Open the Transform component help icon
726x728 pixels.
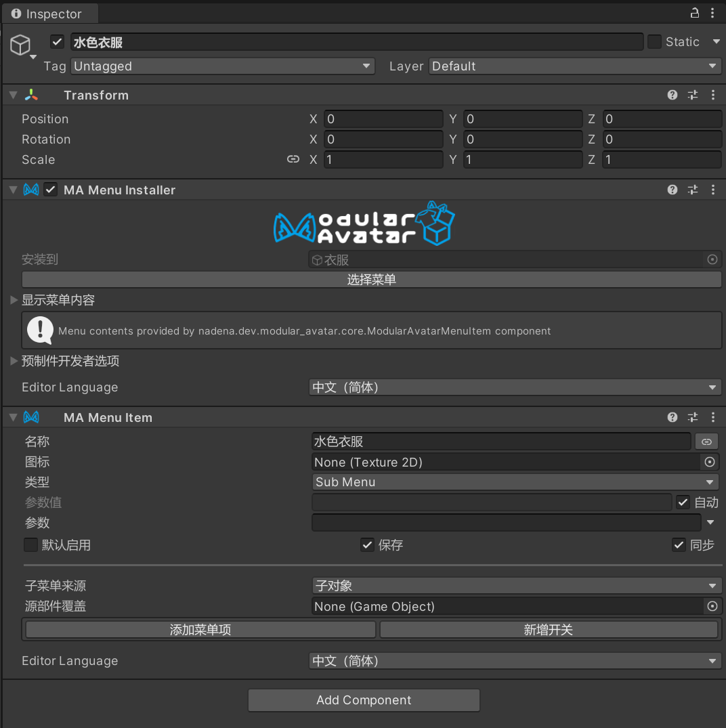coord(672,95)
